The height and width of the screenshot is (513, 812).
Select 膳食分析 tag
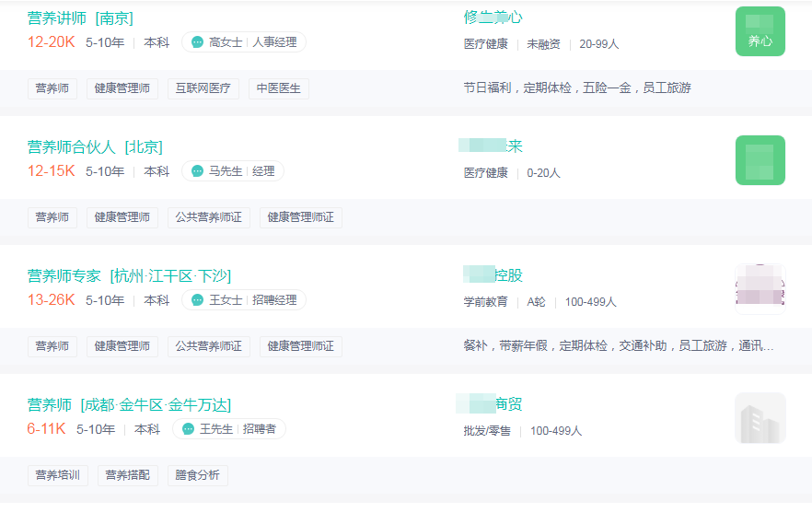click(197, 475)
